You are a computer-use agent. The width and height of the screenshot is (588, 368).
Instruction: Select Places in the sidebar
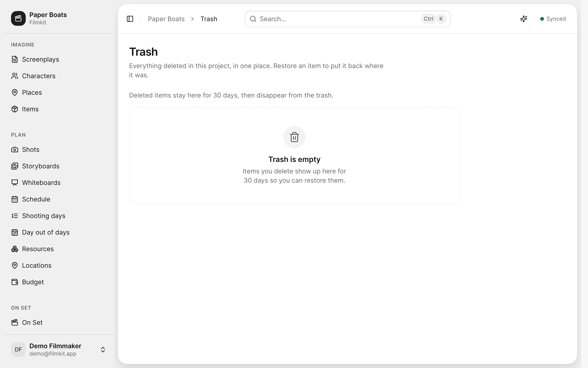coord(59,92)
